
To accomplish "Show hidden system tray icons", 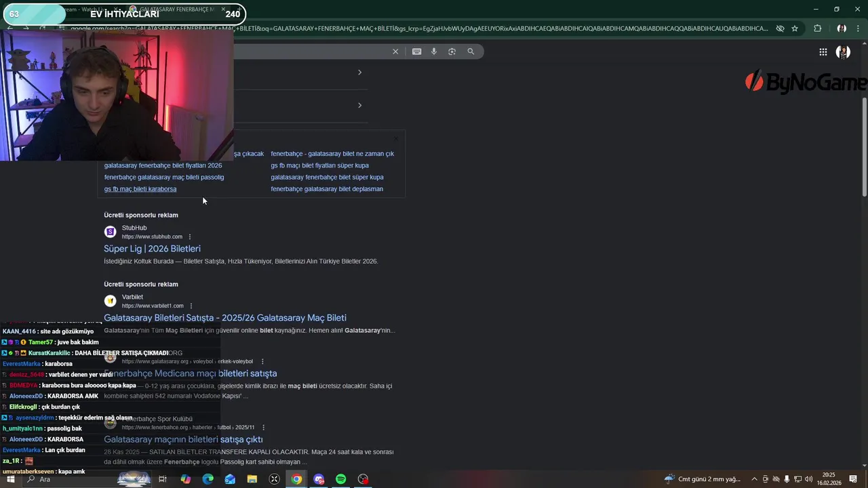I will 754,479.
